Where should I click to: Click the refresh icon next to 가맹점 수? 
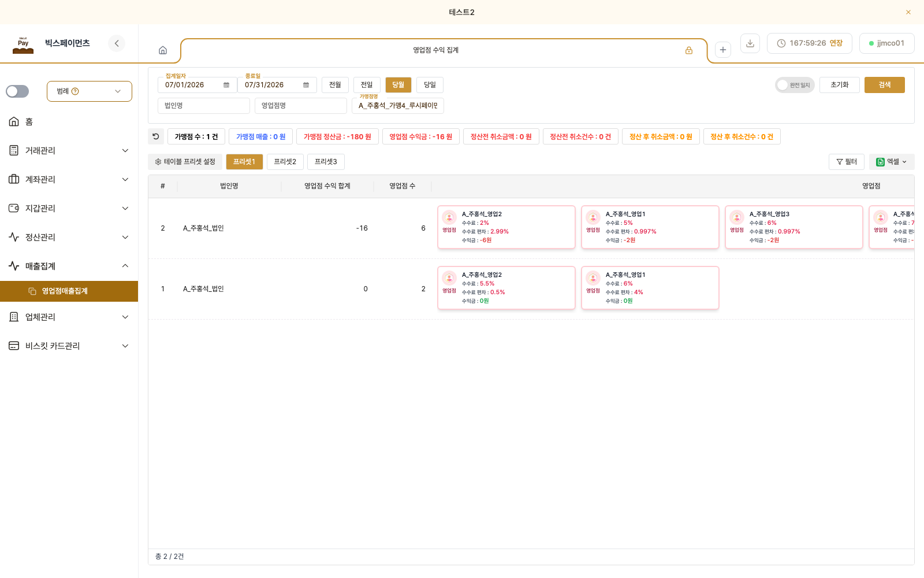tap(156, 136)
